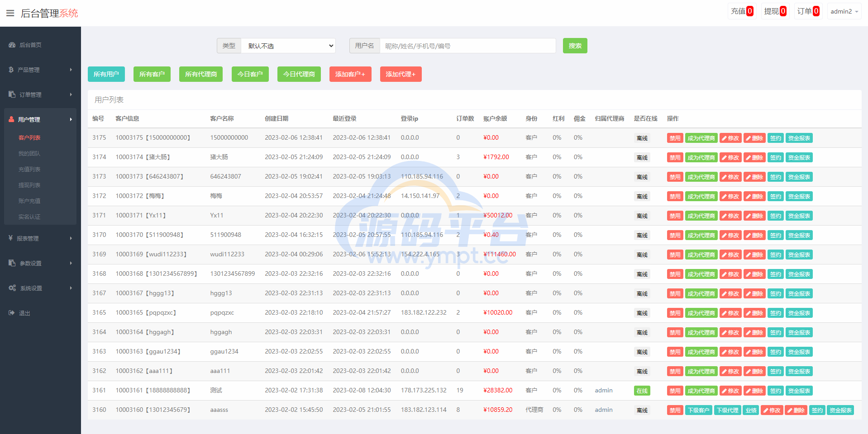Click 添加客户+ button

(x=350, y=74)
